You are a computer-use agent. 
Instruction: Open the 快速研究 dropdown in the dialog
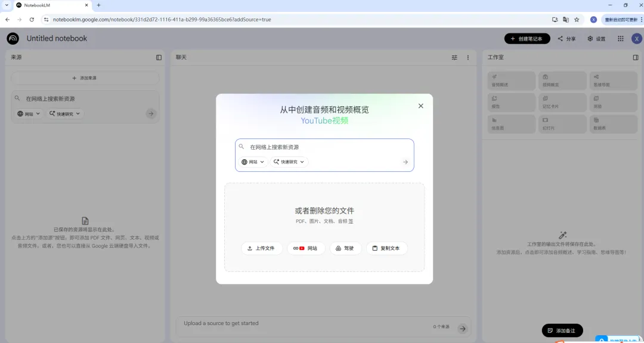[289, 162]
